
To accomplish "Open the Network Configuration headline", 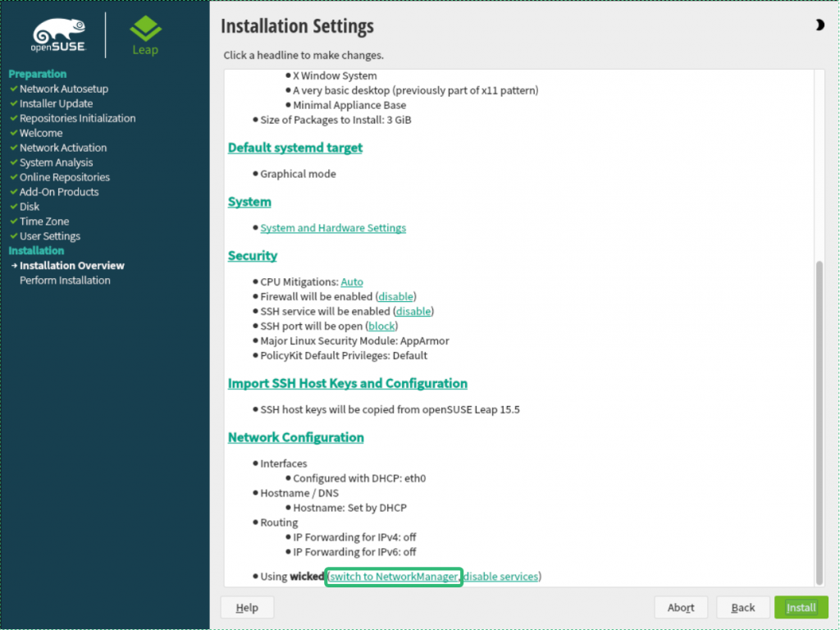I will pyautogui.click(x=295, y=437).
